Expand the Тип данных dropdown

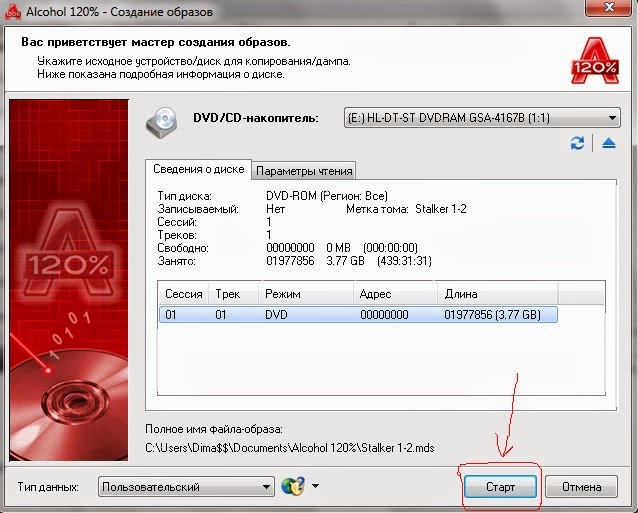pyautogui.click(x=186, y=487)
